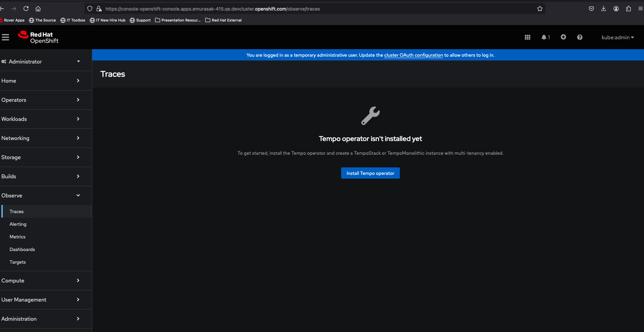Open the kube:admin user dropdown
The image size is (644, 332).
click(x=618, y=37)
